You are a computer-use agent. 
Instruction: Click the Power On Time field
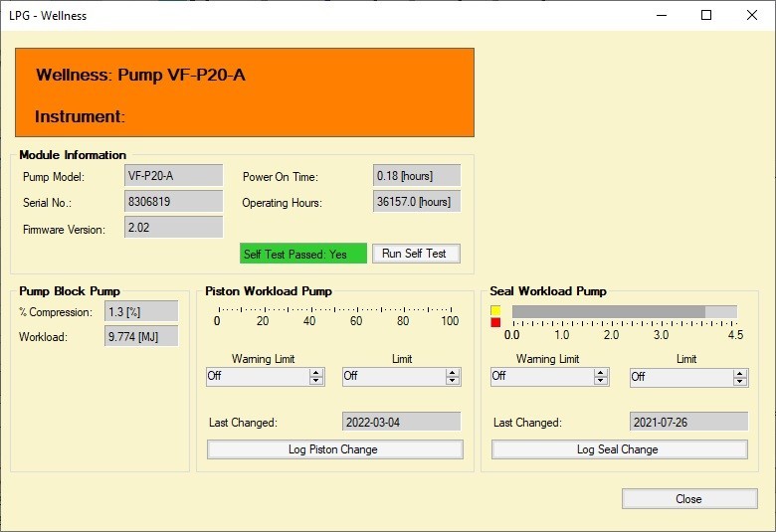[x=416, y=176]
